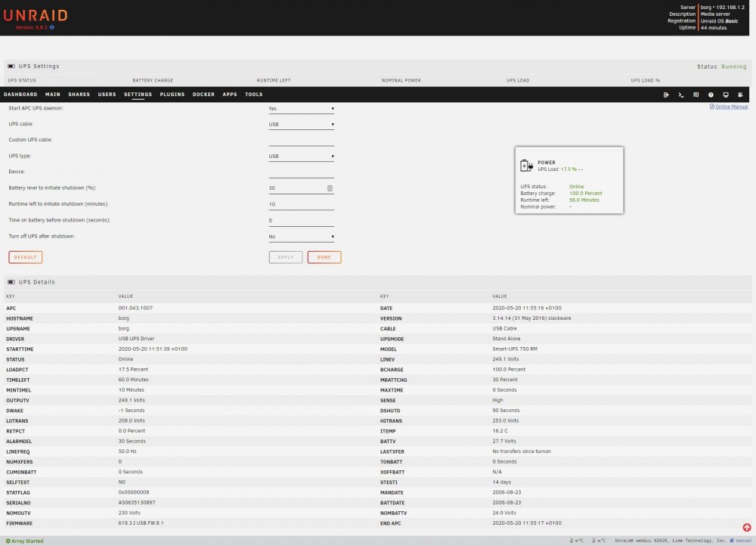
Task: Click the LINEV value 249.1 Volts
Action: pyautogui.click(x=505, y=359)
